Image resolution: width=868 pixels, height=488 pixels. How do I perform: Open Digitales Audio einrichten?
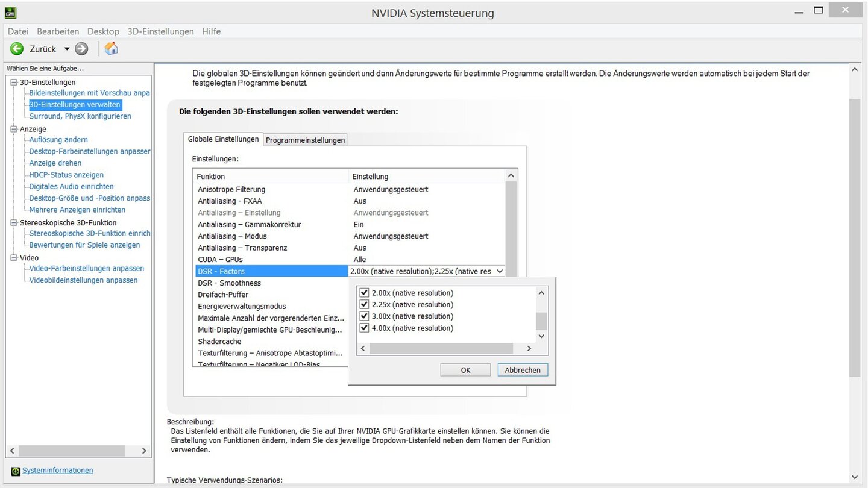[71, 187]
